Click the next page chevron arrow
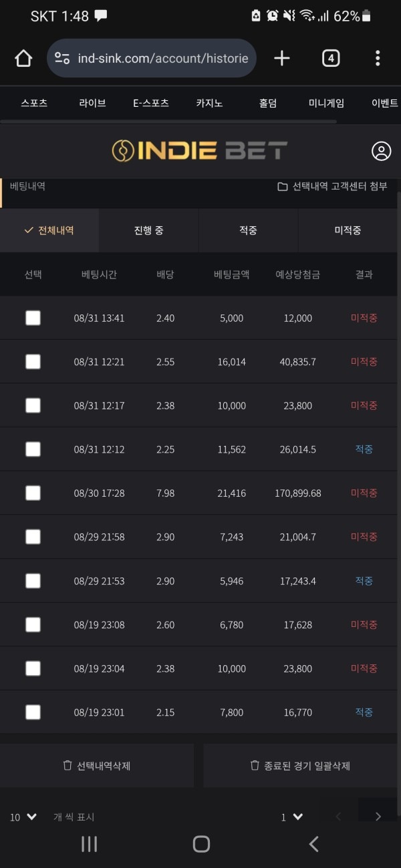Screen dimensions: 401x868 point(378,816)
